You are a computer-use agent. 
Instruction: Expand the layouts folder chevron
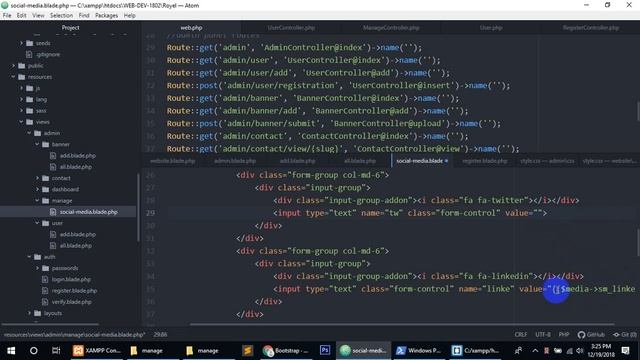pos(29,313)
